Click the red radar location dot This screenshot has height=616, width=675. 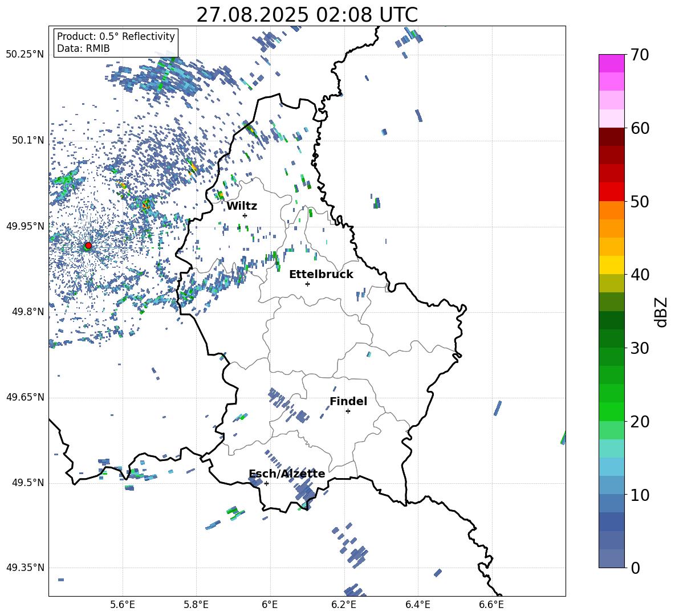(x=88, y=246)
